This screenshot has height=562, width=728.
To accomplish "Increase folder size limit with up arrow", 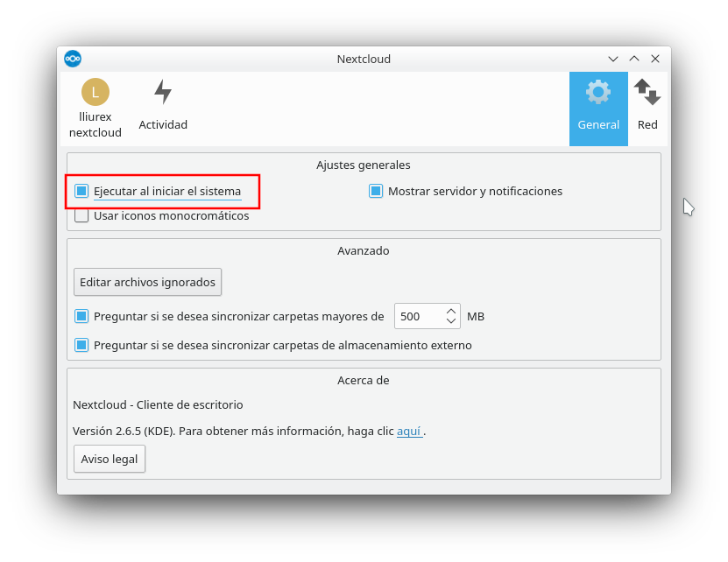I will coord(451,312).
